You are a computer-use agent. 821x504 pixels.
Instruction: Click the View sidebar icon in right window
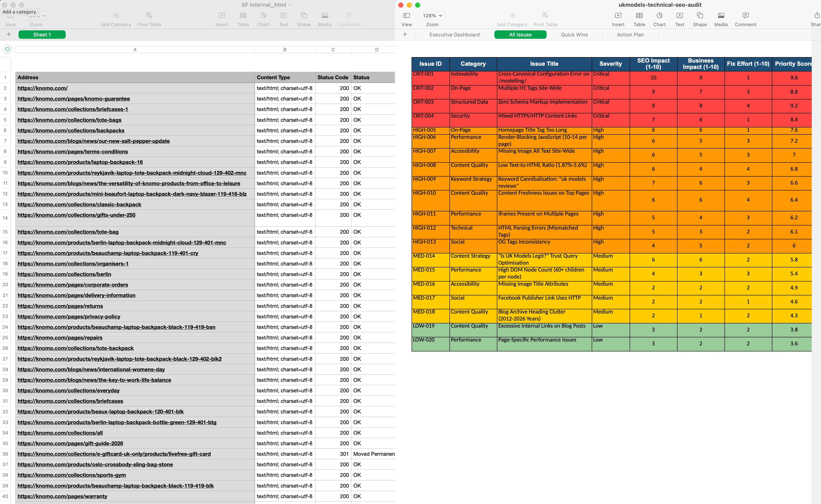pos(406,16)
